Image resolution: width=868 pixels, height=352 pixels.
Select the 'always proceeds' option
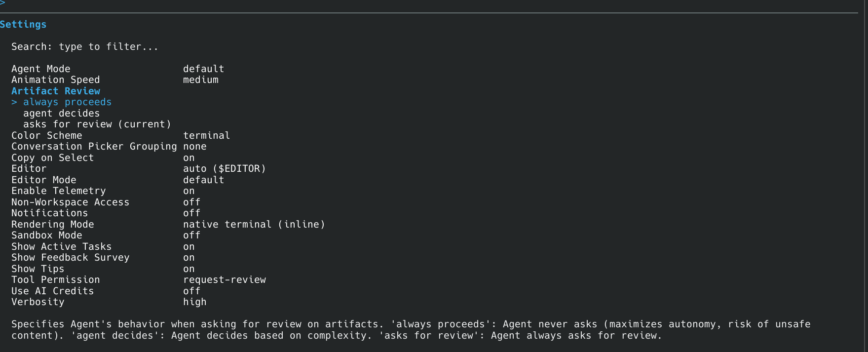pos(67,102)
